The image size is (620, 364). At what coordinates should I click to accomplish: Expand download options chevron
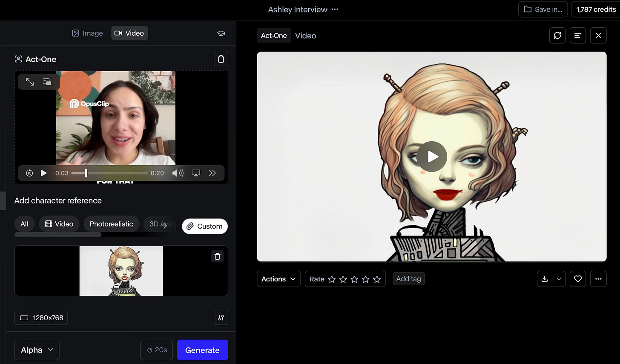559,279
